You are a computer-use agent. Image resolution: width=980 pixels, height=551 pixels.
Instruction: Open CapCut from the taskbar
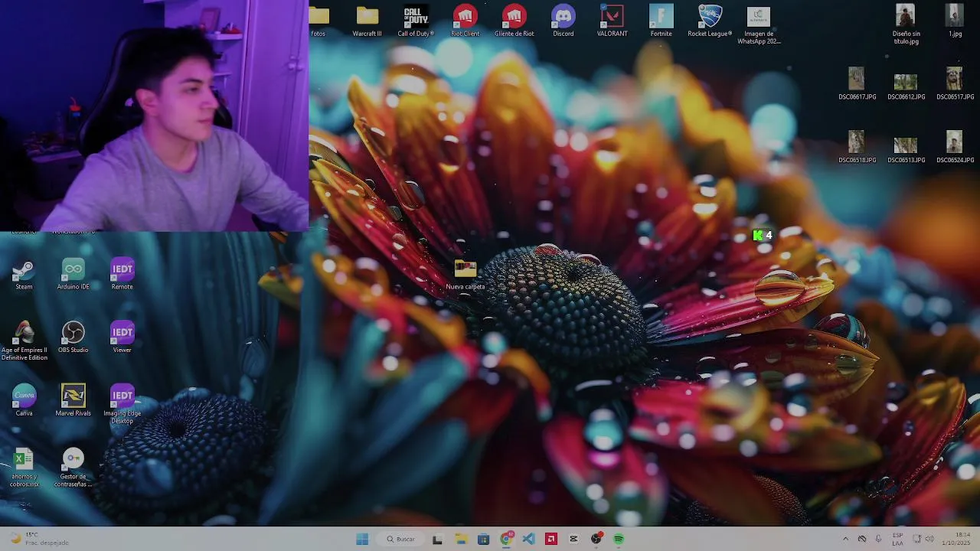pos(573,539)
